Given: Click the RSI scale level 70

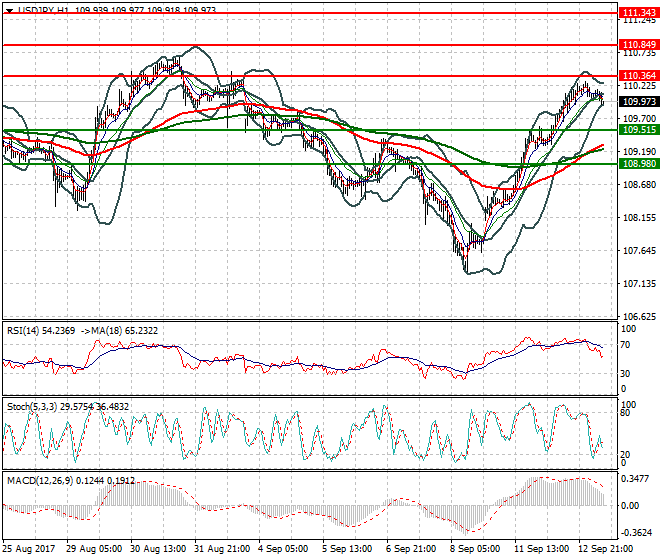Looking at the screenshot, I should (x=625, y=345).
